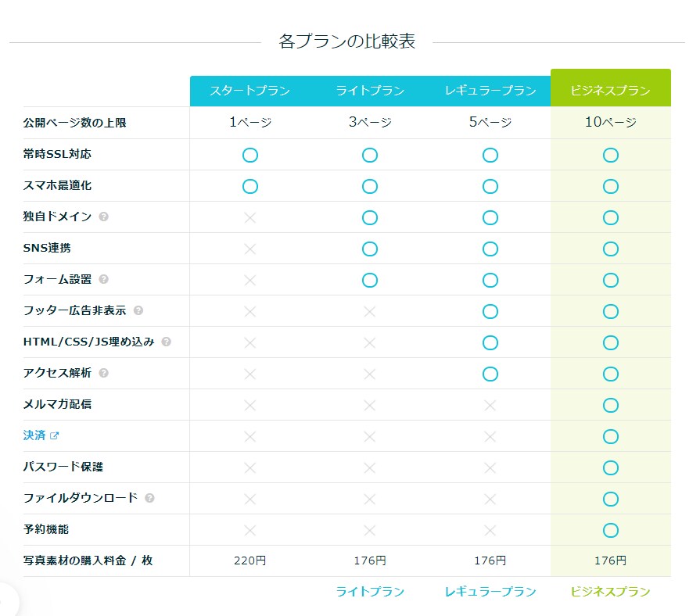
Task: Click the 写真素材の購入料金 / 枚 label
Action: (x=88, y=560)
